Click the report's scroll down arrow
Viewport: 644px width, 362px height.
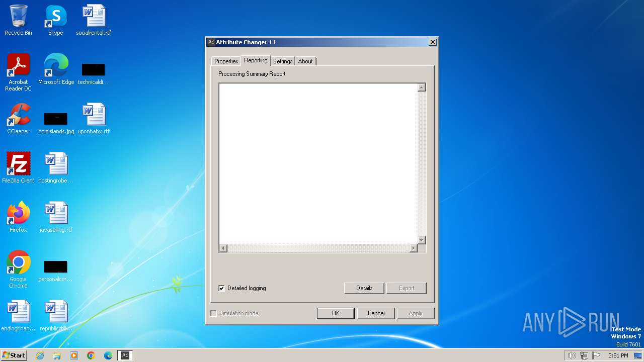click(x=422, y=240)
